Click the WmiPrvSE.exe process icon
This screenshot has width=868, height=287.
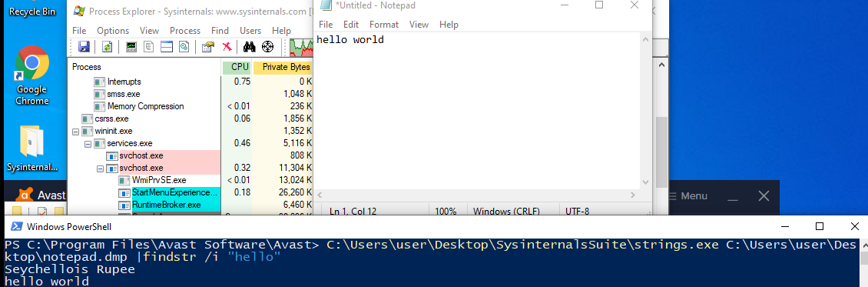[x=124, y=180]
